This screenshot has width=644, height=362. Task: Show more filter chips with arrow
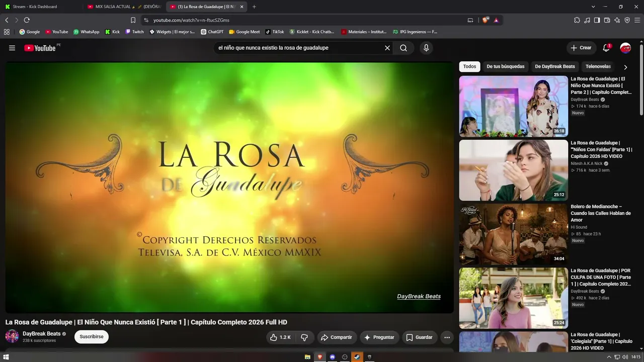(x=625, y=67)
